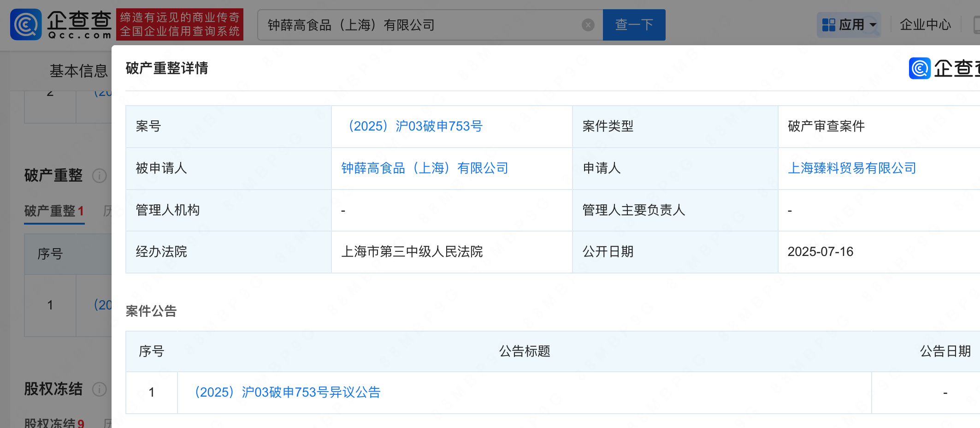
Task: Click the info icon beside 破产重整
Action: [99, 176]
